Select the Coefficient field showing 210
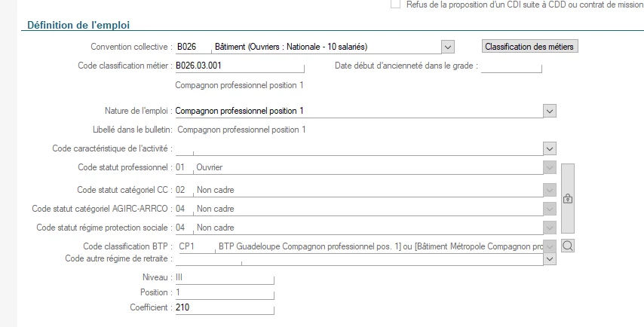The width and height of the screenshot is (644, 327). point(225,307)
